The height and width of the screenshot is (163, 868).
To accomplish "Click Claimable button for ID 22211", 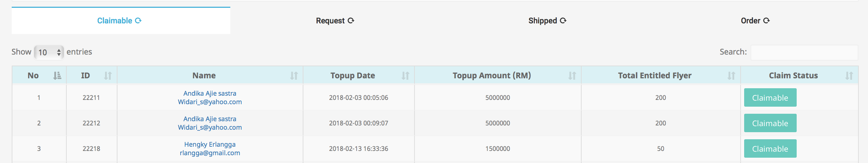I will (x=770, y=97).
